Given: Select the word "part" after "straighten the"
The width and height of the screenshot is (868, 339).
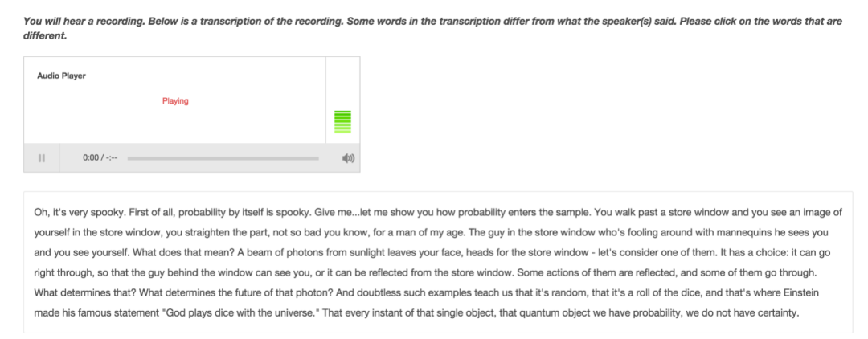Looking at the screenshot, I should (260, 232).
